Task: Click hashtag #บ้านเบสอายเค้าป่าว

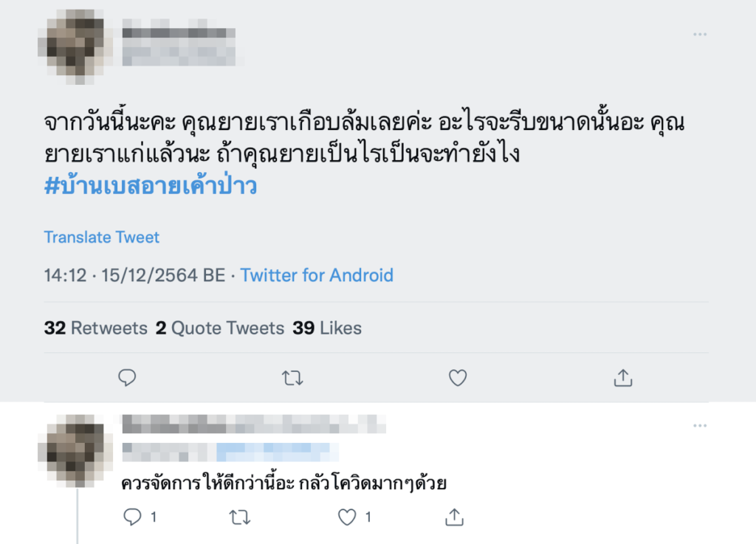Action: 151,186
